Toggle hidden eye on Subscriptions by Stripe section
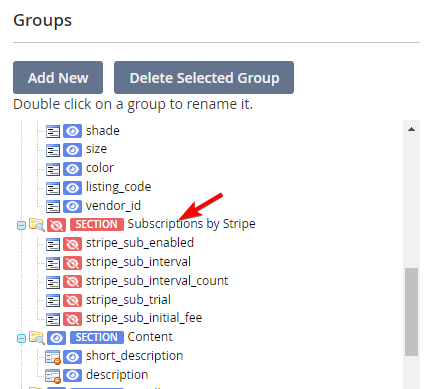Image resolution: width=429 pixels, height=389 pixels. click(56, 225)
